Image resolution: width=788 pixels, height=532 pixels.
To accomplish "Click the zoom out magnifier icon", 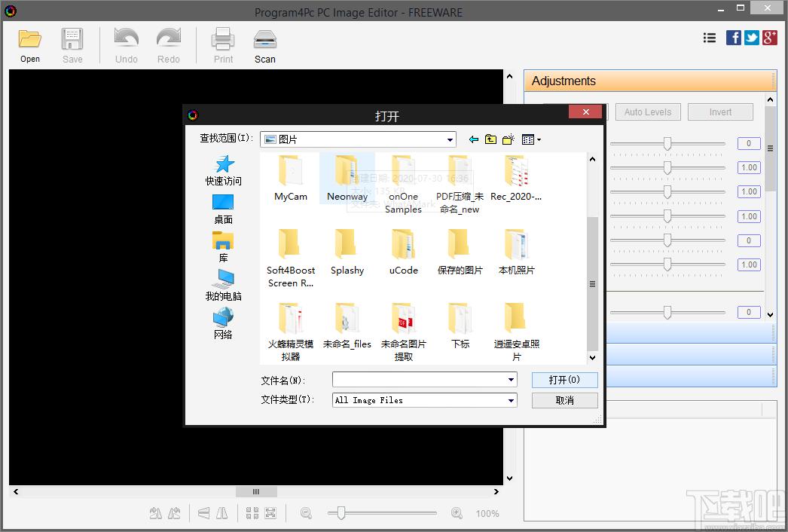I will click(306, 513).
